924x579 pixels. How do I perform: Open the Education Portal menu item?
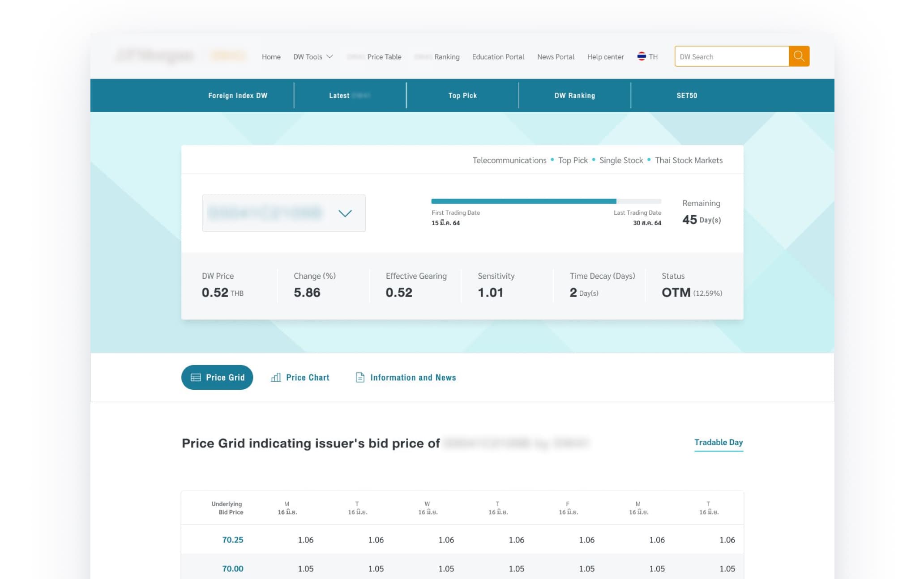498,57
